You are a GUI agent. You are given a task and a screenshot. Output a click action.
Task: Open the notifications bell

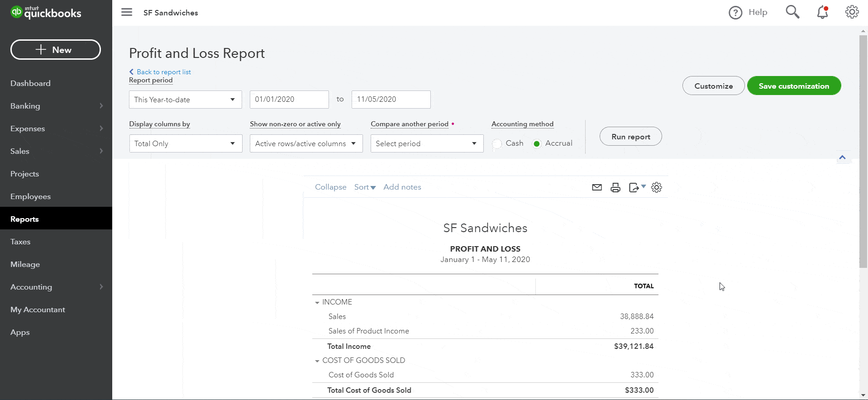pyautogui.click(x=823, y=12)
